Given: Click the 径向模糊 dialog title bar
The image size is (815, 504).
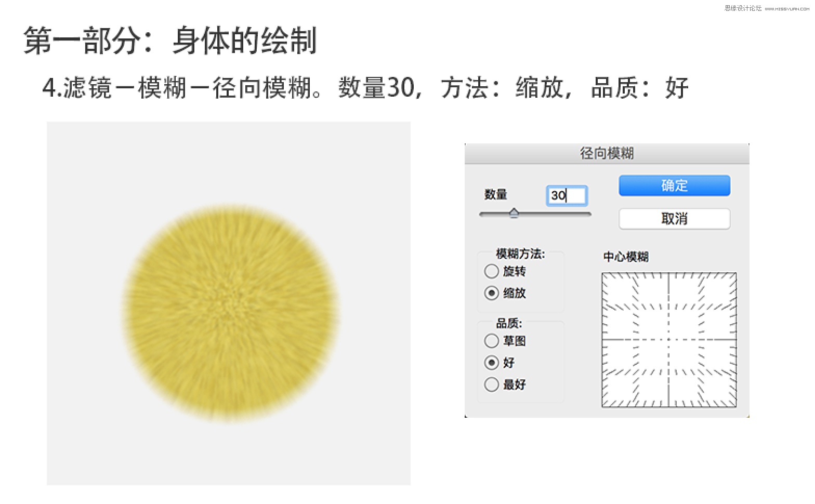Looking at the screenshot, I should pos(607,153).
